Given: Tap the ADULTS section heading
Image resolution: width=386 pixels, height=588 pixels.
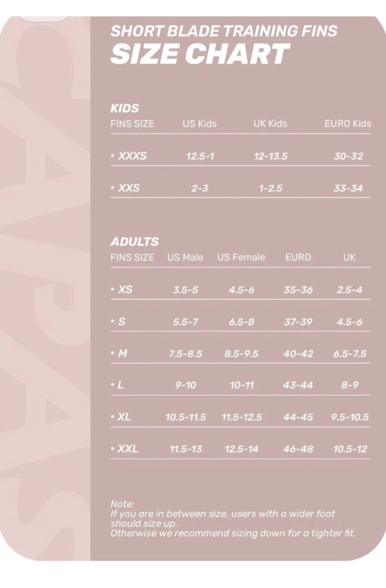Looking at the screenshot, I should click(x=134, y=241).
